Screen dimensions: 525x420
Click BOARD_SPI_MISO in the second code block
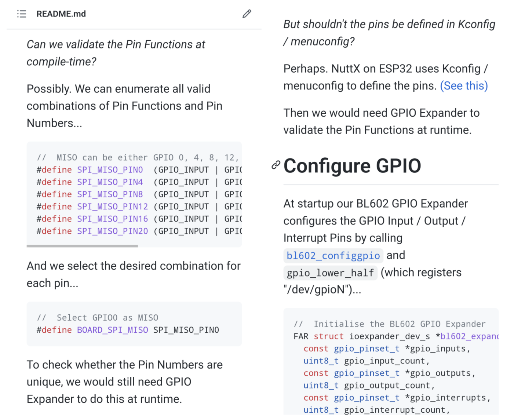(x=113, y=330)
